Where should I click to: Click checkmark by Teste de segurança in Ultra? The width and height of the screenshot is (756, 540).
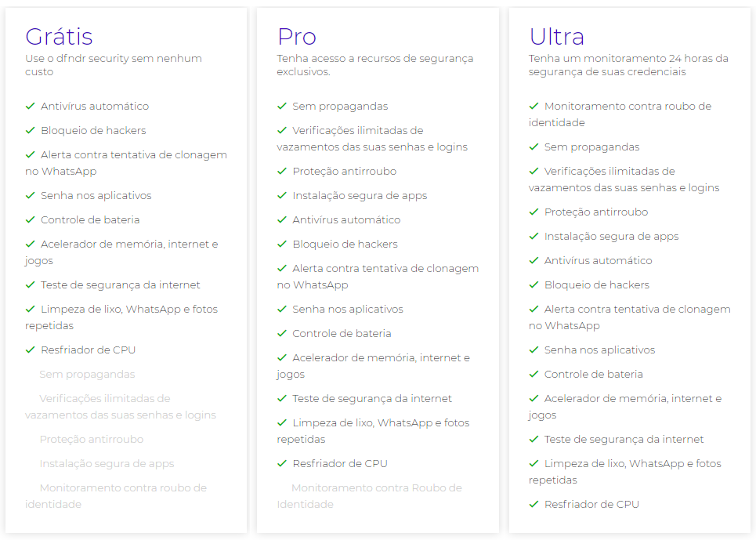coord(534,439)
